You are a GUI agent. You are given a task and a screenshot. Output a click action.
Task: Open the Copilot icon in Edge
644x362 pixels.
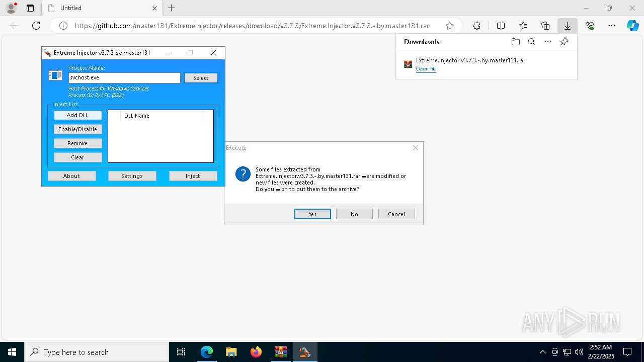pos(633,26)
